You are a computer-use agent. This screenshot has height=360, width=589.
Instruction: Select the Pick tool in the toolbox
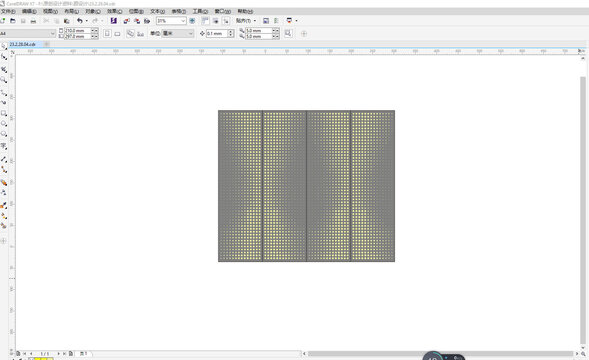pos(3,46)
